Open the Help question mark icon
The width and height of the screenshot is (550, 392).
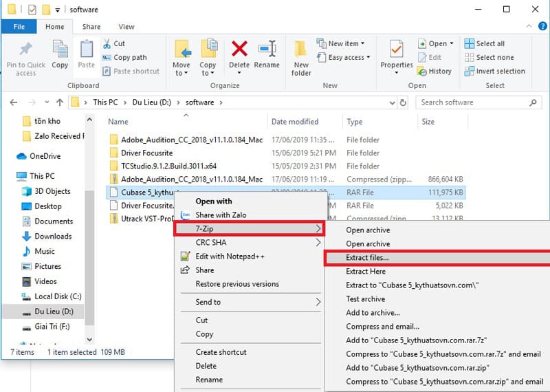tap(542, 26)
